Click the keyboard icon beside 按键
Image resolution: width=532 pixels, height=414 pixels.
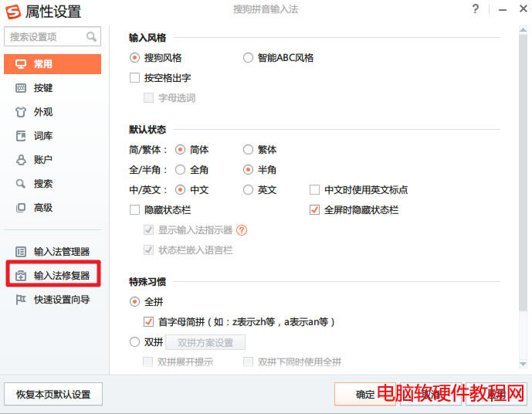tap(21, 88)
